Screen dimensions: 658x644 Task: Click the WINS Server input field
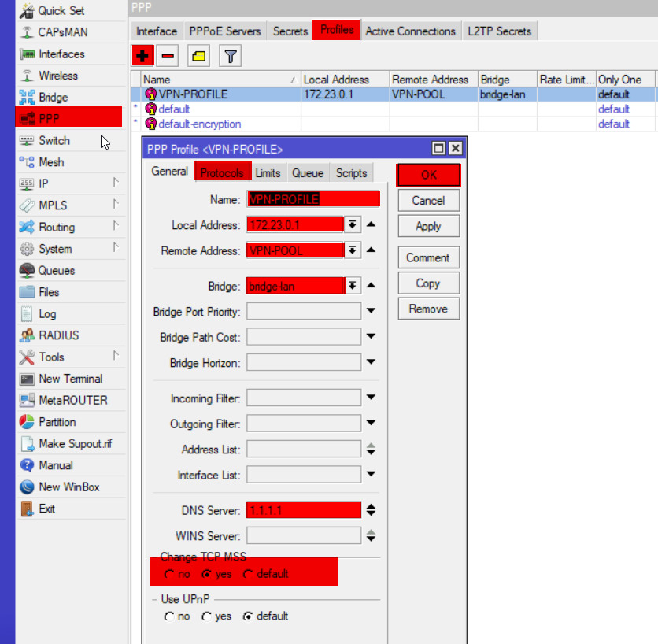tap(304, 536)
